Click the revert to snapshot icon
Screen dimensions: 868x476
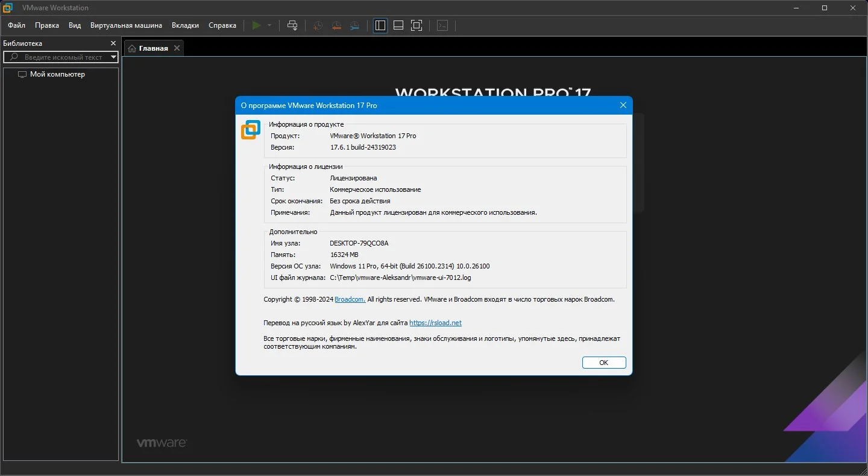coord(336,25)
